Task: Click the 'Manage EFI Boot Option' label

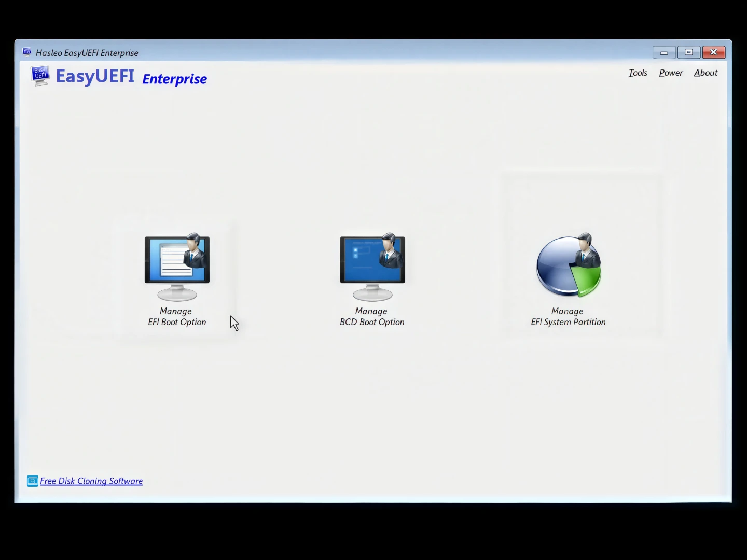Action: 177,316
